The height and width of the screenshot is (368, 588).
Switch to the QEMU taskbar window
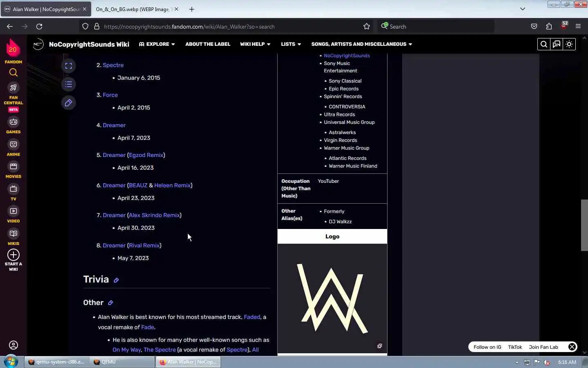pyautogui.click(x=122, y=362)
